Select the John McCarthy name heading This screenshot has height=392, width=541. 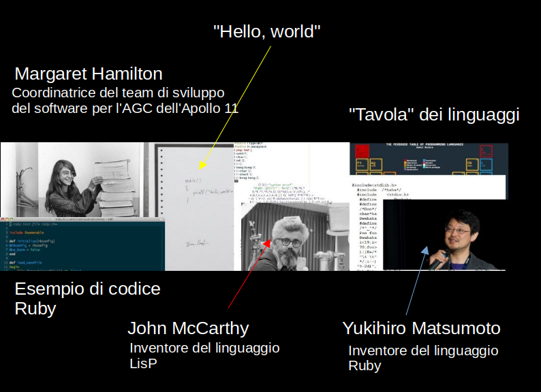188,329
